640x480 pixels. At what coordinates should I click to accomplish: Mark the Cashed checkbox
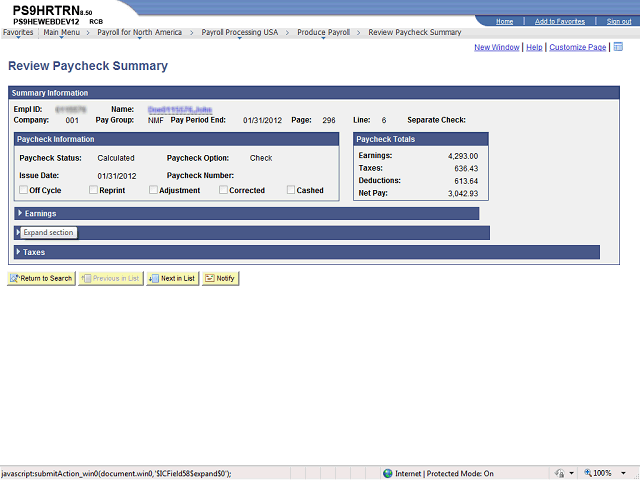(x=291, y=190)
